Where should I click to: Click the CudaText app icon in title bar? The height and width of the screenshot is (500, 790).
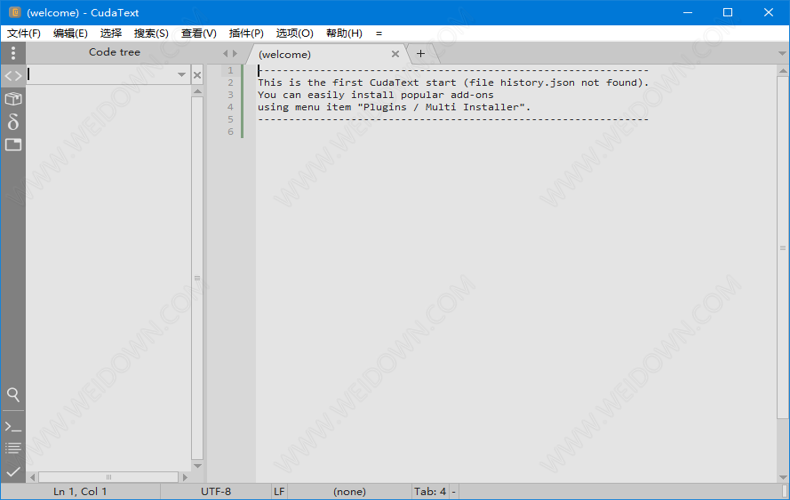tap(15, 12)
